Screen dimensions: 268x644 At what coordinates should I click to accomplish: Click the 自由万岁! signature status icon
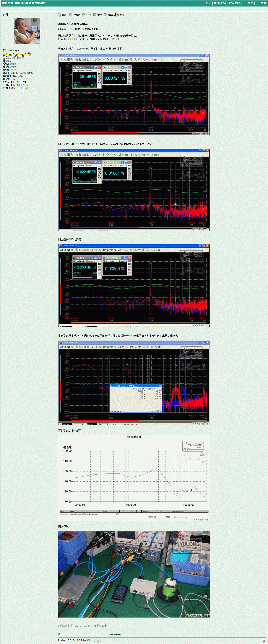pyautogui.click(x=5, y=51)
